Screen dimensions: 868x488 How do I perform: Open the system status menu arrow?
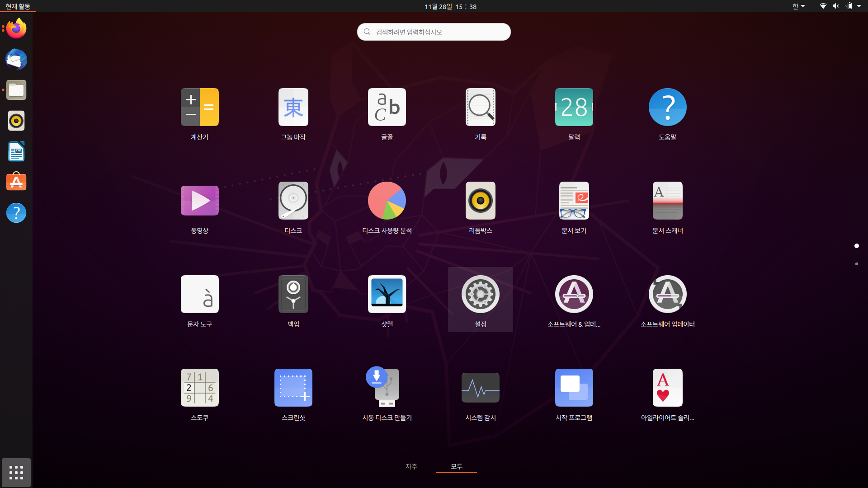pyautogui.click(x=859, y=6)
